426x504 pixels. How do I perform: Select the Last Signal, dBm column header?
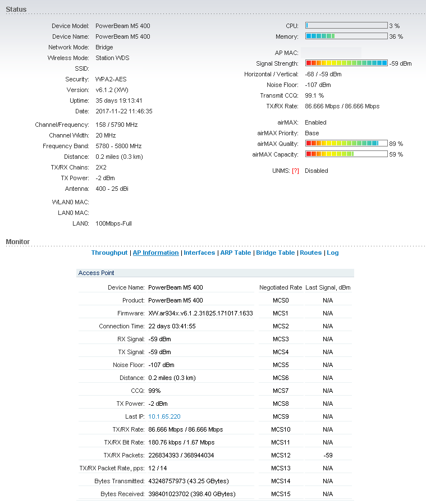click(328, 288)
